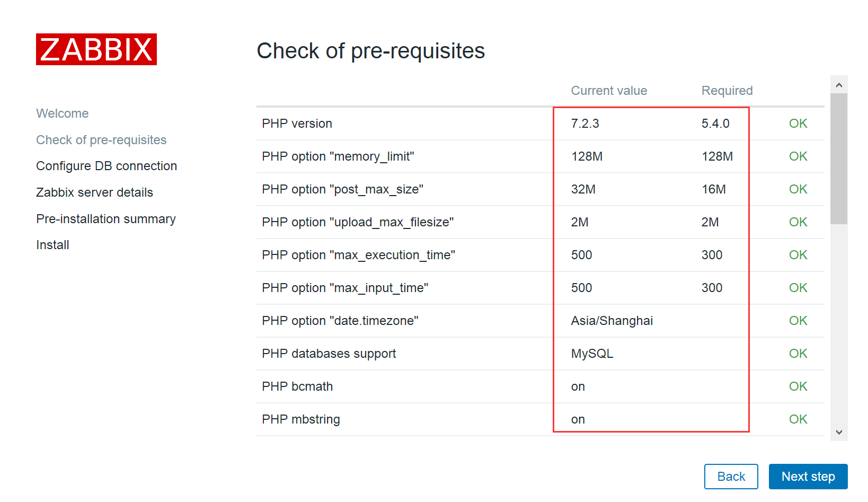
Task: Select the Install step
Action: pos(52,245)
